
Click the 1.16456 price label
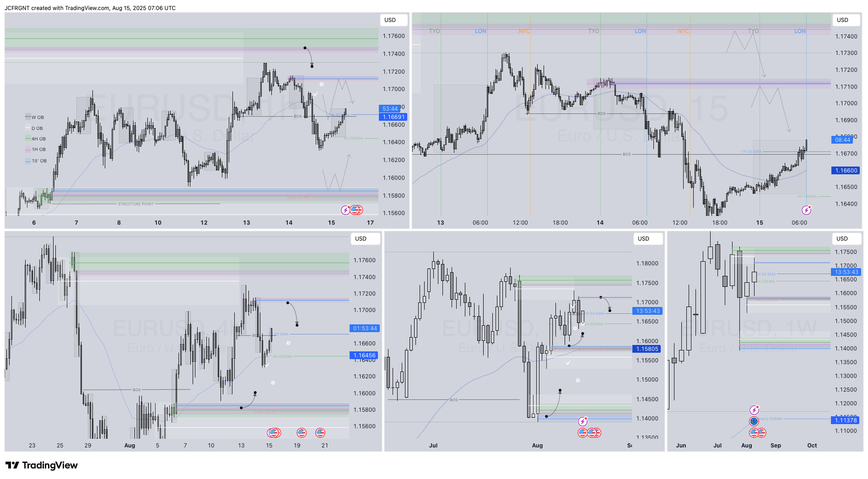[x=364, y=355]
